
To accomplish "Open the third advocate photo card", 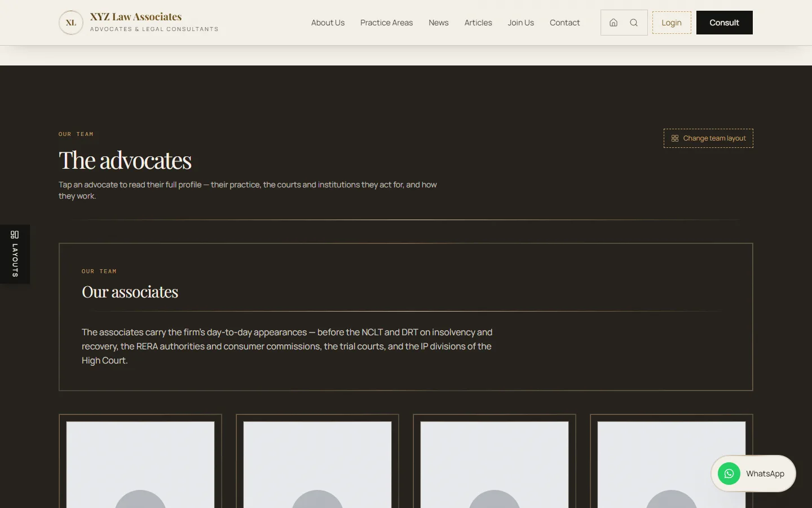I will (495, 462).
